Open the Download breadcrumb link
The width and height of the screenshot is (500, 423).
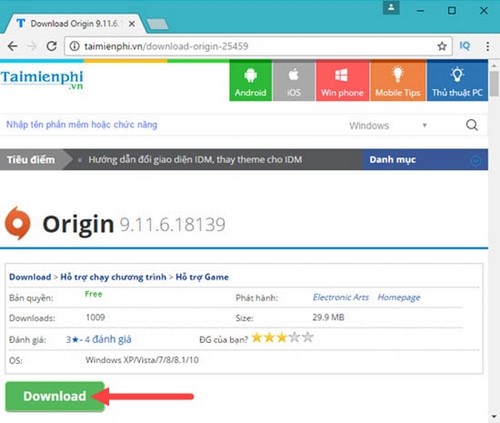(30, 277)
